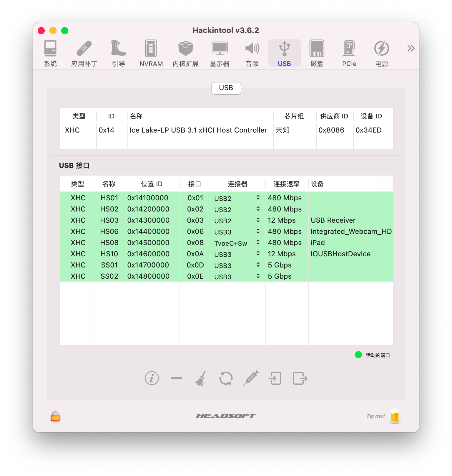Select the SS01 port name cell
Screen dimensions: 452x476
pyautogui.click(x=109, y=265)
